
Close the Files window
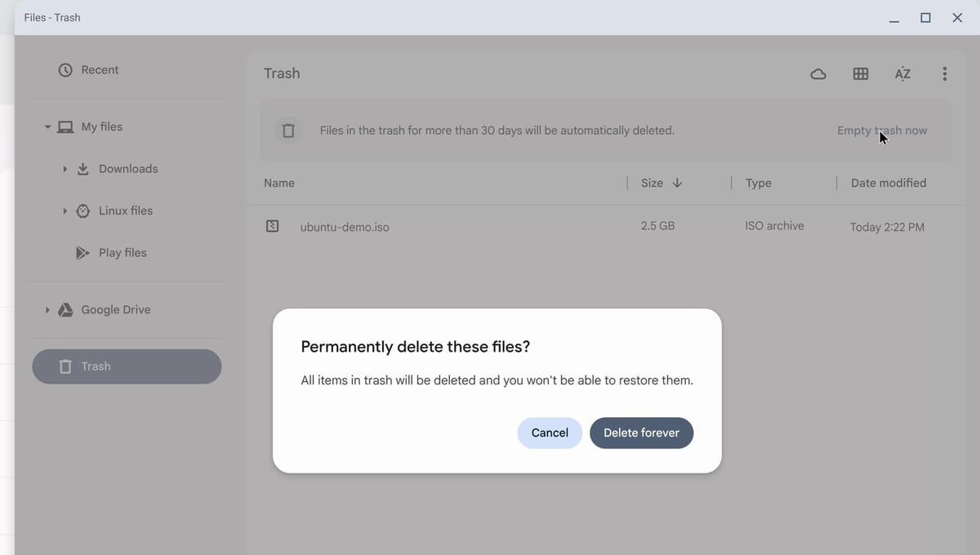(x=957, y=18)
